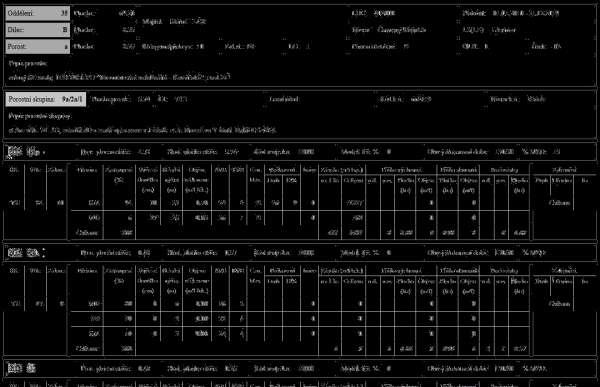Click the third storey section header label
Viewport: 600px width, 387px height.
pyautogui.click(x=22, y=368)
